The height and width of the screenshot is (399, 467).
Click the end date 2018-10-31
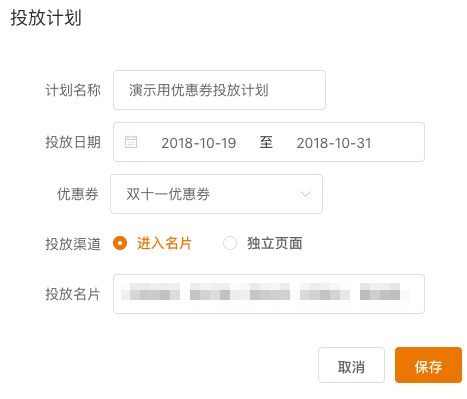pyautogui.click(x=334, y=143)
